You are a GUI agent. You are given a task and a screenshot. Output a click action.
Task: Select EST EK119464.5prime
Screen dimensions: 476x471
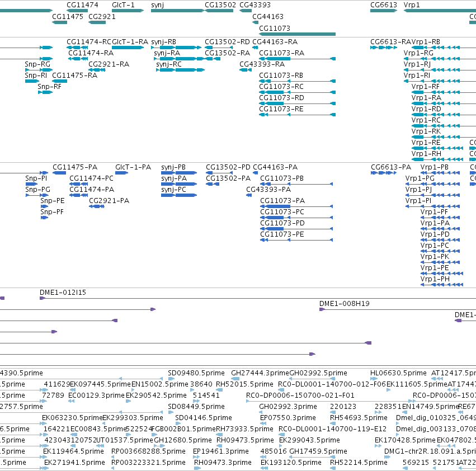[x=73, y=452]
